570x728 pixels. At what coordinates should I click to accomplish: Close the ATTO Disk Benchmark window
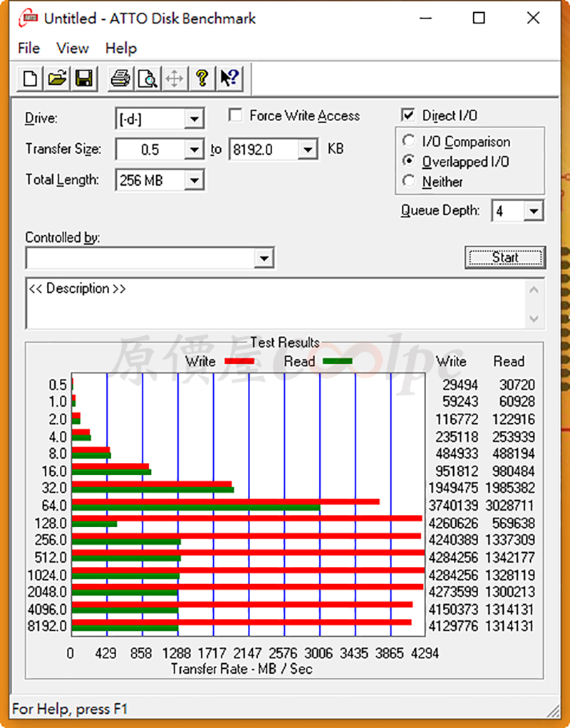pos(533,19)
